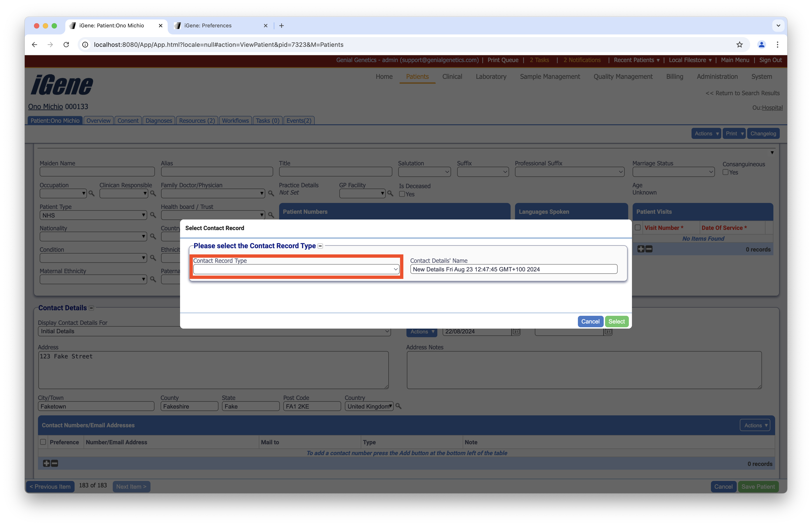The width and height of the screenshot is (812, 526).
Task: Cancel the Select Contact Record dialog
Action: click(x=590, y=322)
